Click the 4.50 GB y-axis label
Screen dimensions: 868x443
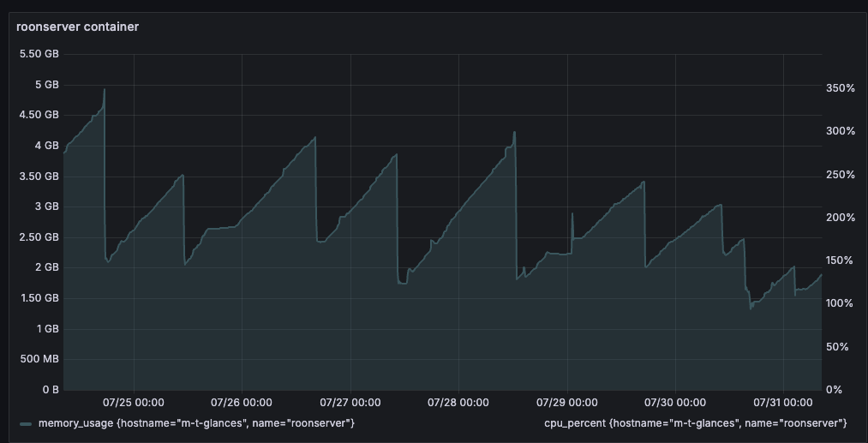point(39,115)
